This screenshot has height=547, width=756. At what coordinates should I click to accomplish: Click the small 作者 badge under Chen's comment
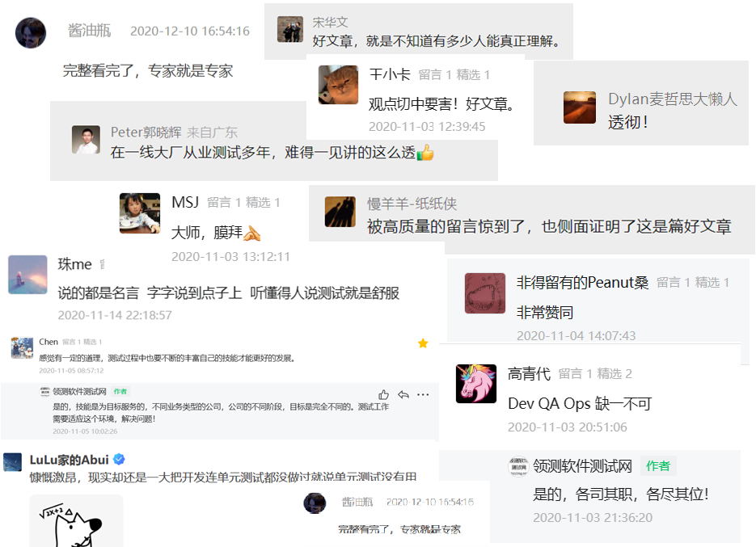tap(120, 391)
